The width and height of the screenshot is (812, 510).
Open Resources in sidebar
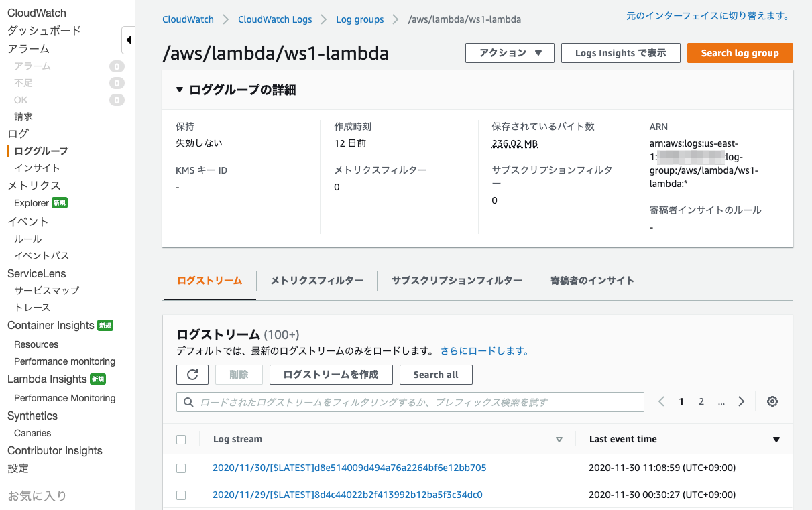pyautogui.click(x=36, y=344)
